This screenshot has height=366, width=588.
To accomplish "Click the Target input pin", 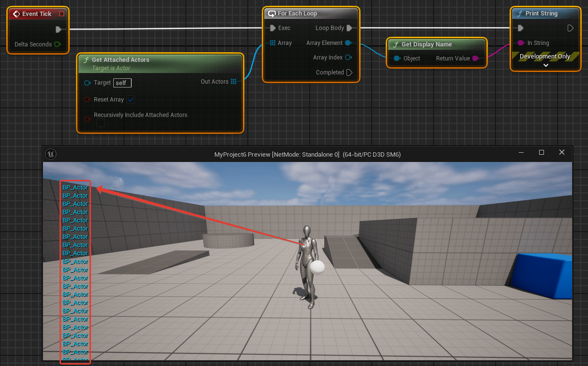I will point(88,83).
